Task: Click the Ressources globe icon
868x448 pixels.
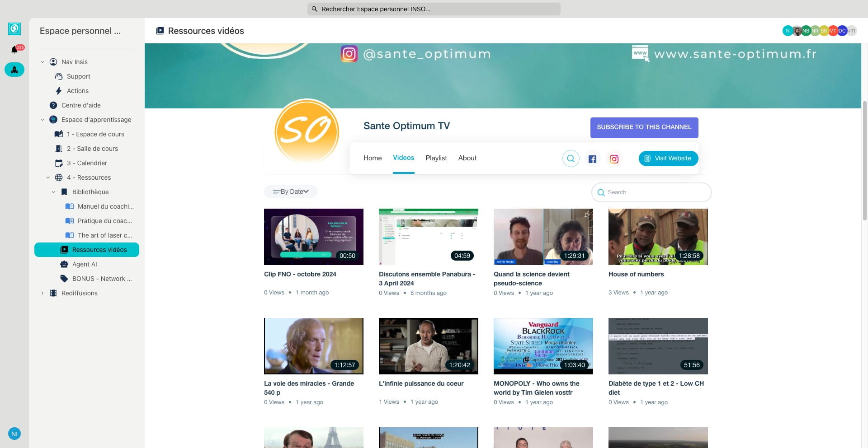Action: [59, 177]
